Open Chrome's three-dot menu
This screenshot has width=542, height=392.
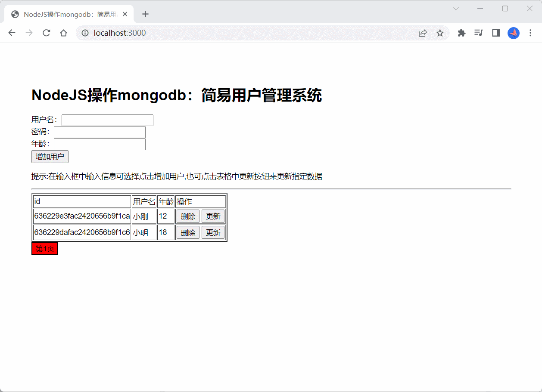pos(530,33)
